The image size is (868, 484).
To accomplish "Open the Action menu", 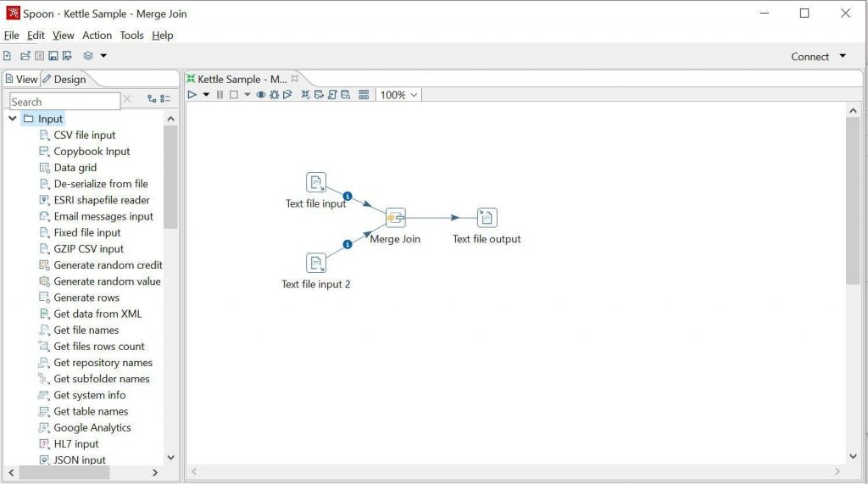I will 97,36.
